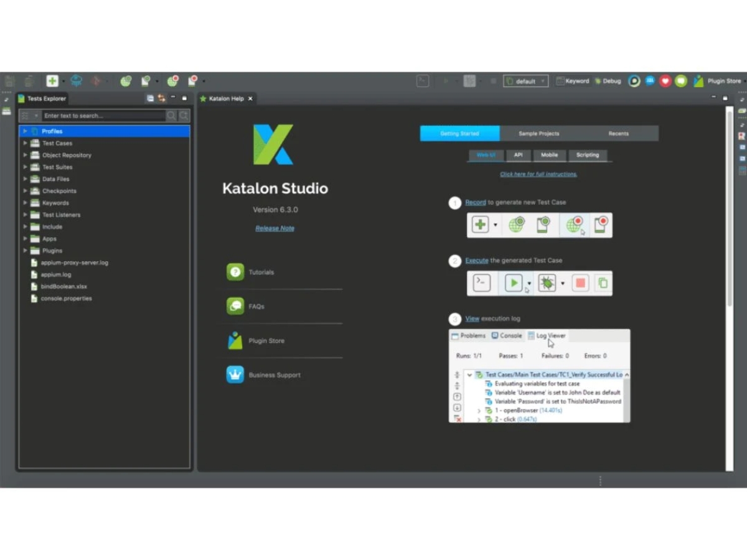
Task: Select the Scripting sub-tab
Action: pos(588,155)
